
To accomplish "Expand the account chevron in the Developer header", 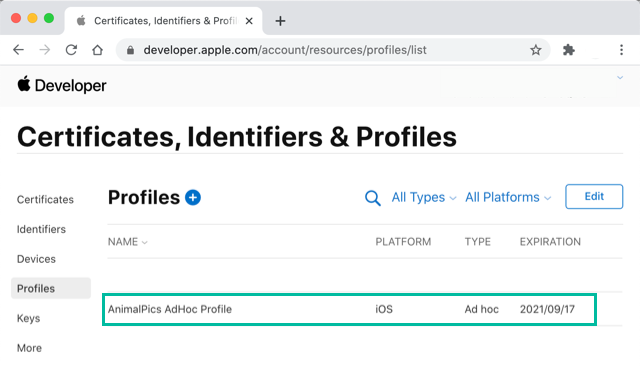I will (620, 78).
